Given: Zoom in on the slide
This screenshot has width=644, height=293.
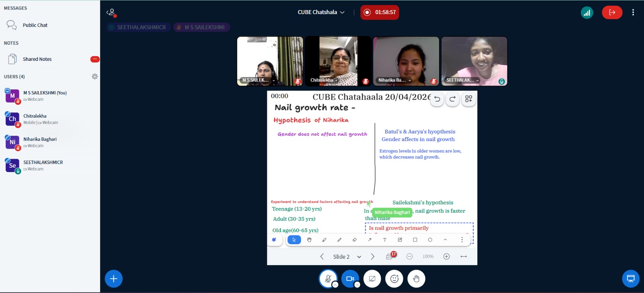Looking at the screenshot, I should 446,257.
